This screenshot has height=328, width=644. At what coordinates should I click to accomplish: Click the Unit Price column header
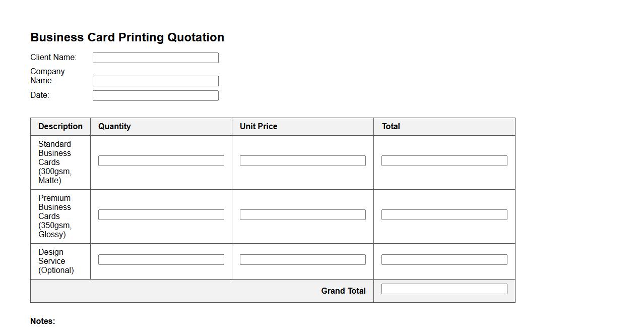pos(259,127)
